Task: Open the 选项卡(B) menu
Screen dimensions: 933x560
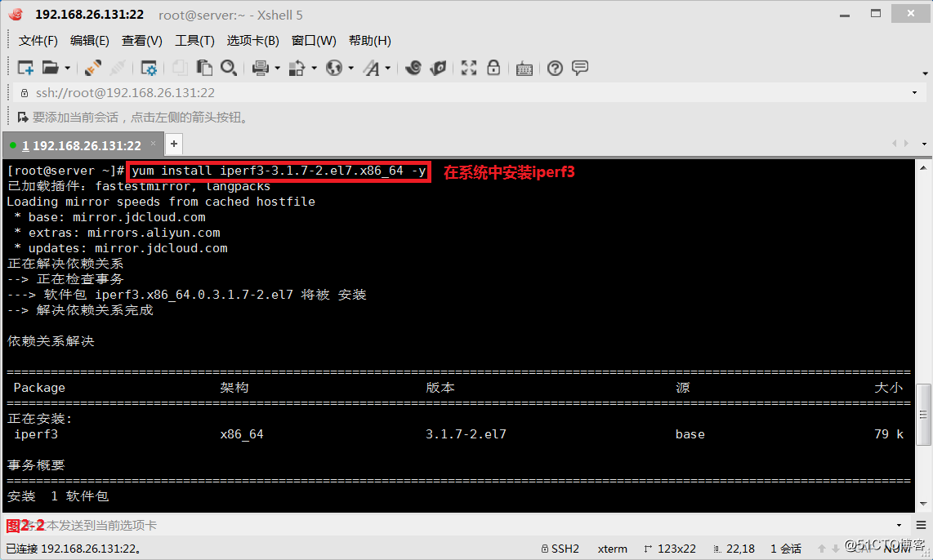Action: point(253,41)
